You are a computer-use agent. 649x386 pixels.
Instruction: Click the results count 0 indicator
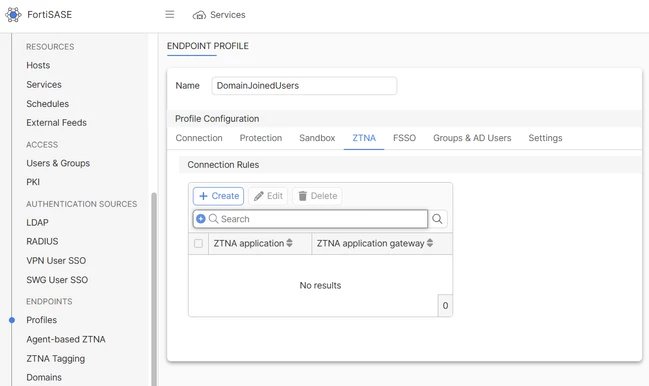tap(445, 305)
